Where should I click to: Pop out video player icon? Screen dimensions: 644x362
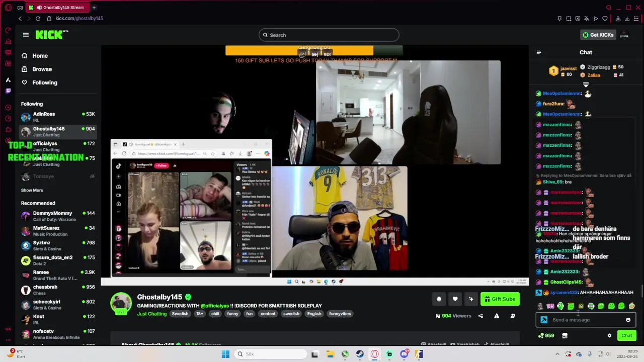pyautogui.click(x=302, y=54)
